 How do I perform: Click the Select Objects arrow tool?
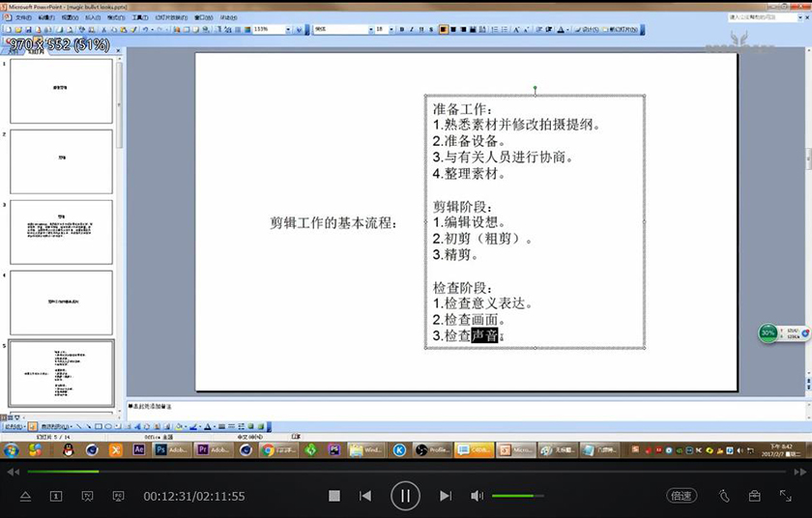33,426
